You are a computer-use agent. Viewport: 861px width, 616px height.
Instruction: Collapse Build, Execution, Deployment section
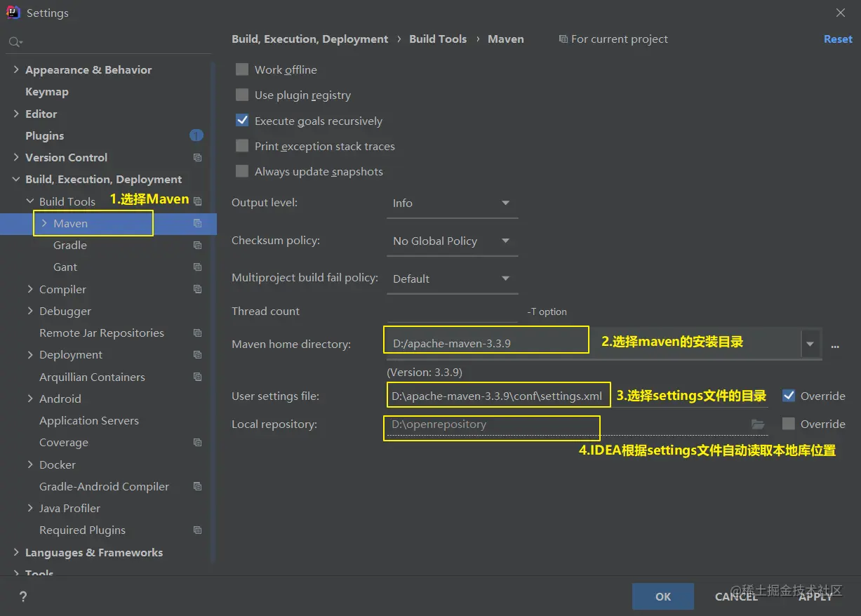pyautogui.click(x=16, y=180)
